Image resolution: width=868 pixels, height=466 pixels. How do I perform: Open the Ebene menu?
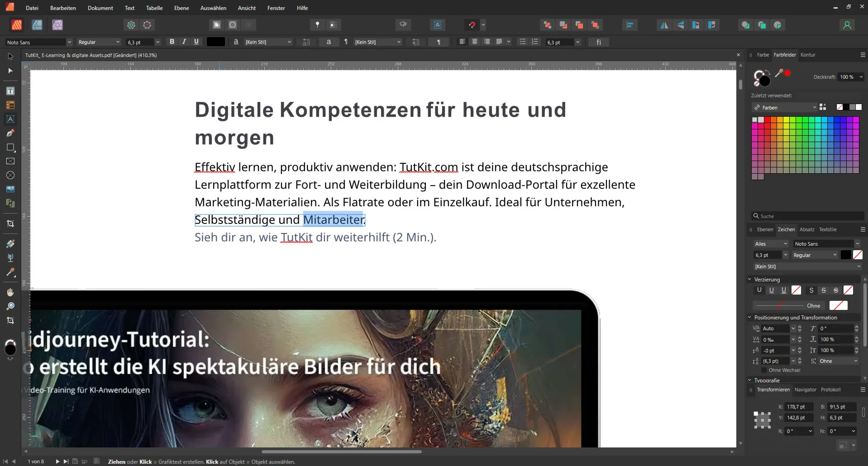coord(181,8)
